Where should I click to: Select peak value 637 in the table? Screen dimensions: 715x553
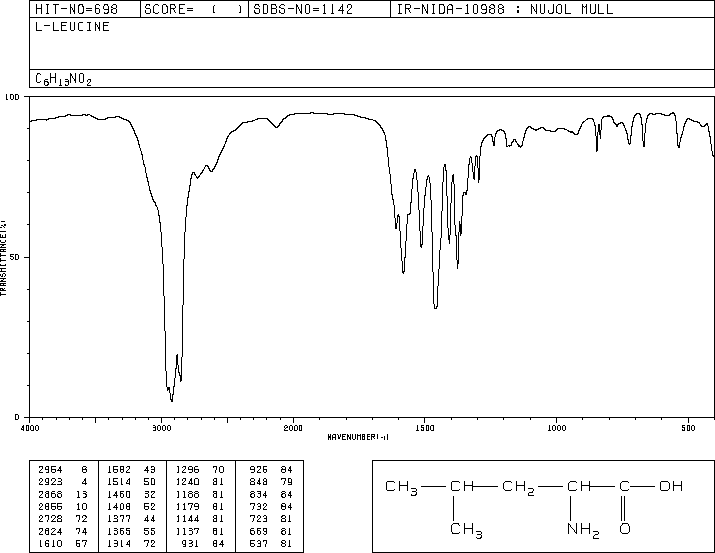[x=259, y=543]
